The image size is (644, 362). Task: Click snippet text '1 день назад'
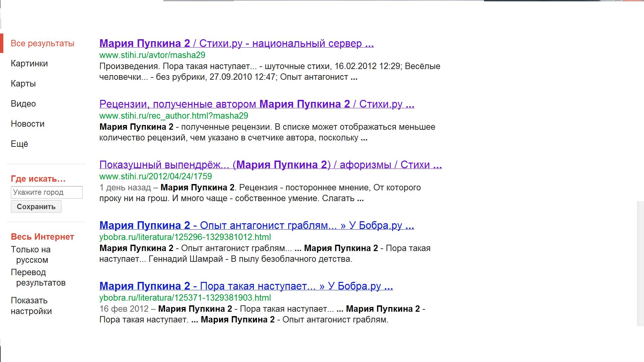tap(125, 188)
